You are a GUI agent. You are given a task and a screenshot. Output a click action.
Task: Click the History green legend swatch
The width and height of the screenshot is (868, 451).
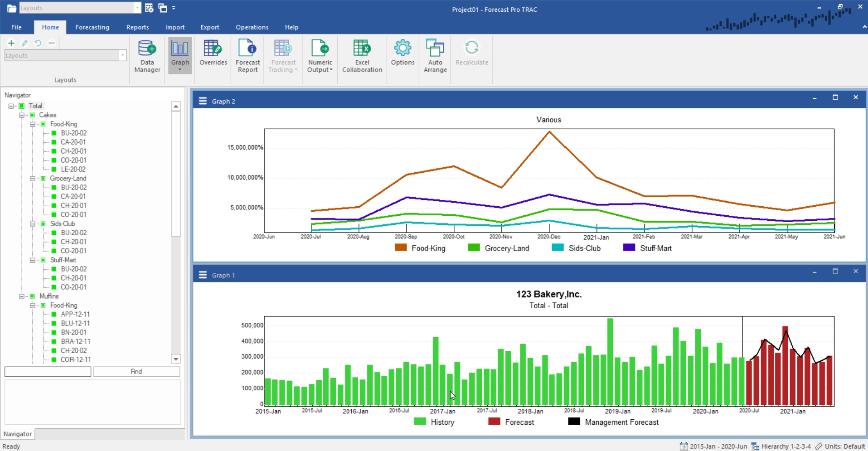click(420, 422)
